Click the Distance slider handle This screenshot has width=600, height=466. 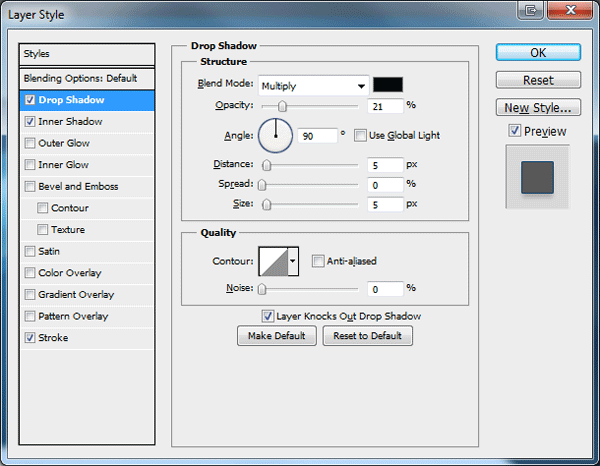266,165
